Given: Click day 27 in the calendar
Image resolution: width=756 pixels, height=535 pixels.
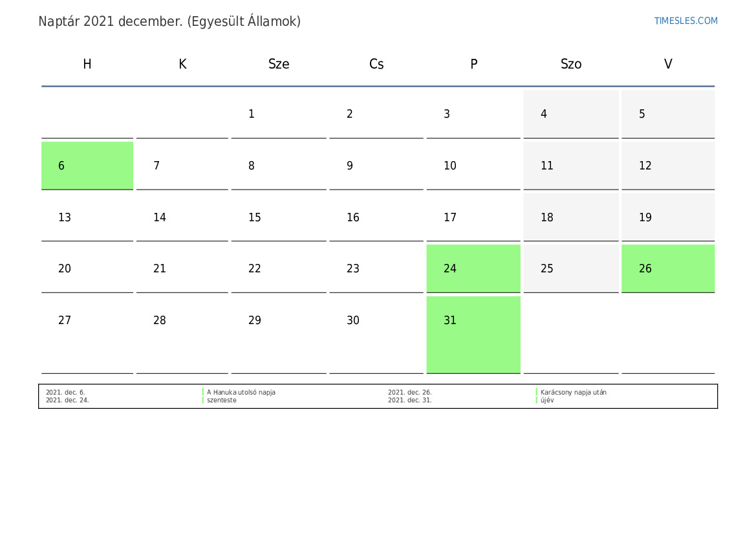Looking at the screenshot, I should [x=87, y=335].
